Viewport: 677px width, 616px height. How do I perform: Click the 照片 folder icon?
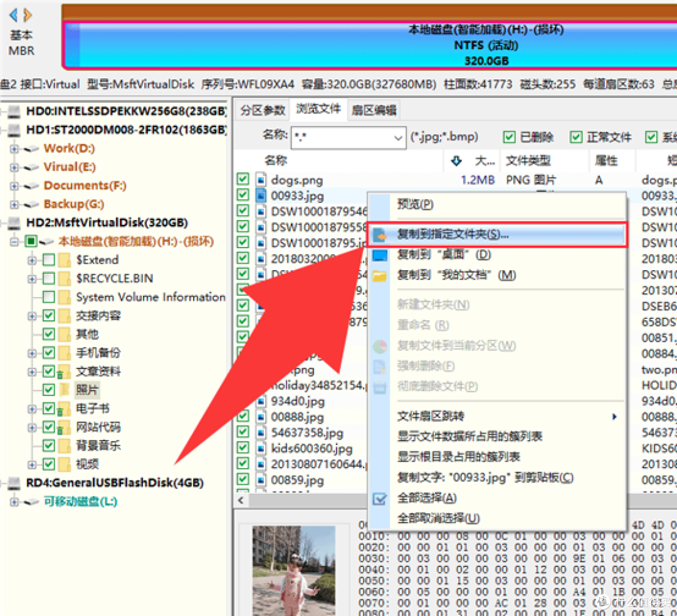click(65, 390)
